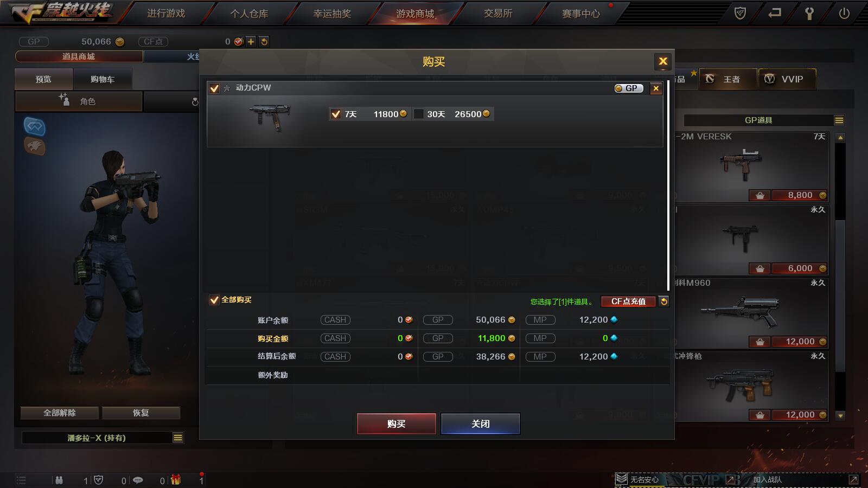
Task: Click the star favorite icon beside 动力CPW
Action: click(x=227, y=88)
